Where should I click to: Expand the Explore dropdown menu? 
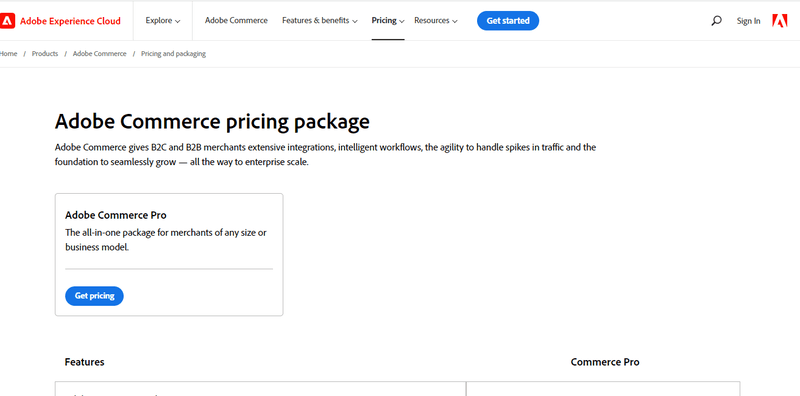163,21
